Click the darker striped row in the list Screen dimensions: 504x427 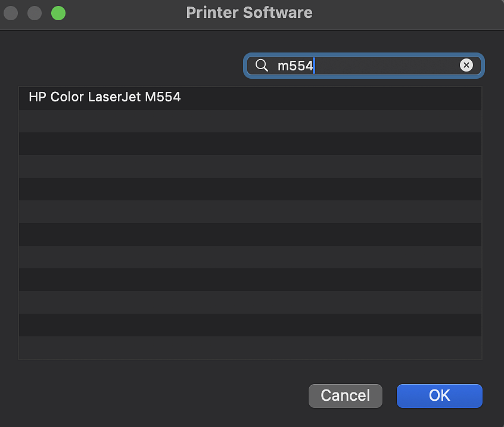pyautogui.click(x=250, y=143)
